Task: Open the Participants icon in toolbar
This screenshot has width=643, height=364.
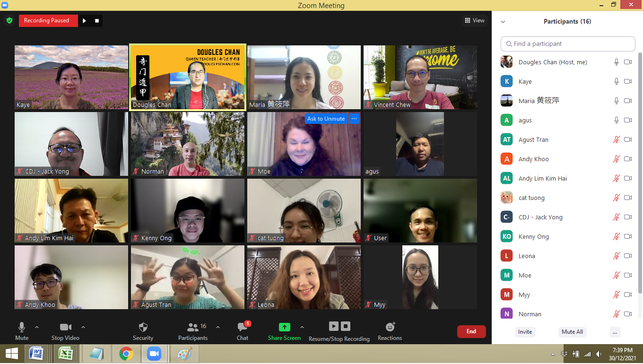Action: [193, 327]
